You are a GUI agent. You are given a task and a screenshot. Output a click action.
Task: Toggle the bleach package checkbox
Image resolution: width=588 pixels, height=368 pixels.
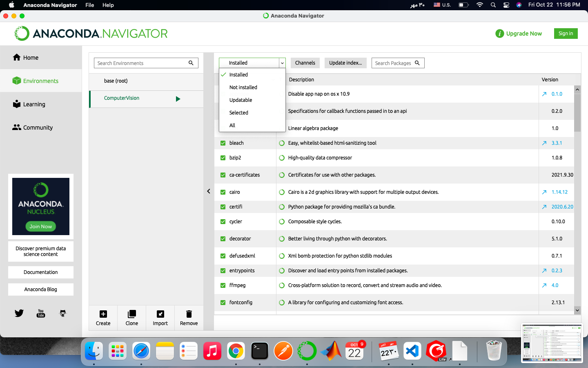click(x=223, y=143)
